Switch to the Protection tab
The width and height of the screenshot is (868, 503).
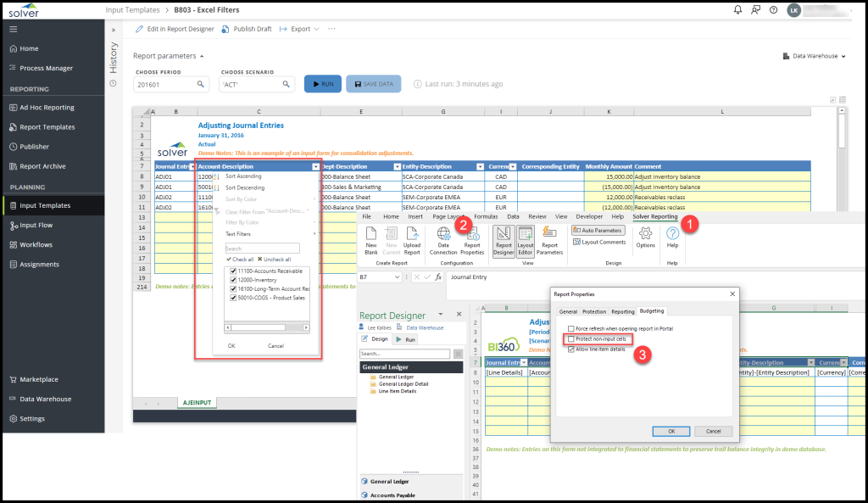pos(594,312)
